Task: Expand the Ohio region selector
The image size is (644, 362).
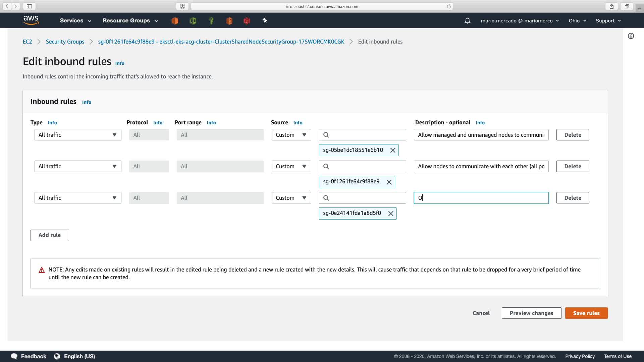Action: [x=577, y=21]
